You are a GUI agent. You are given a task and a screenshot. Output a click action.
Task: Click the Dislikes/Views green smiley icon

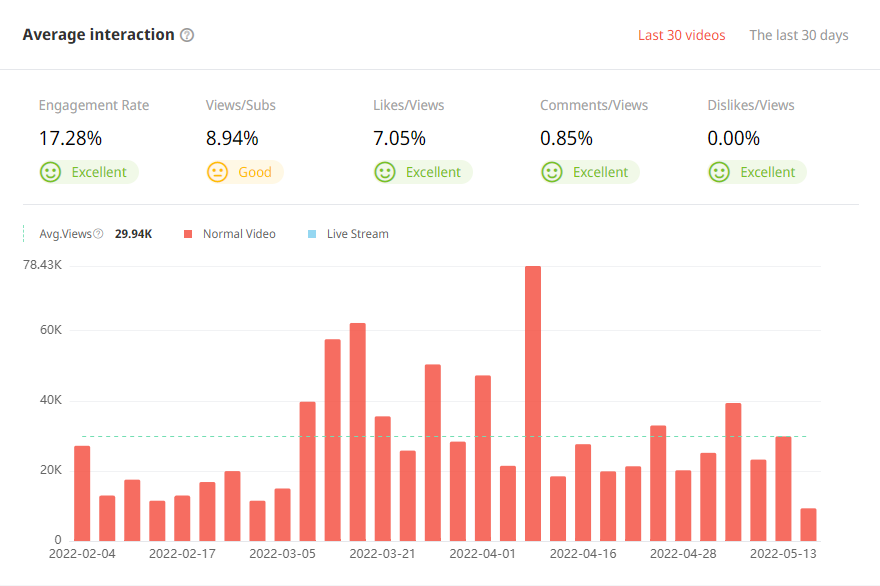click(x=718, y=172)
